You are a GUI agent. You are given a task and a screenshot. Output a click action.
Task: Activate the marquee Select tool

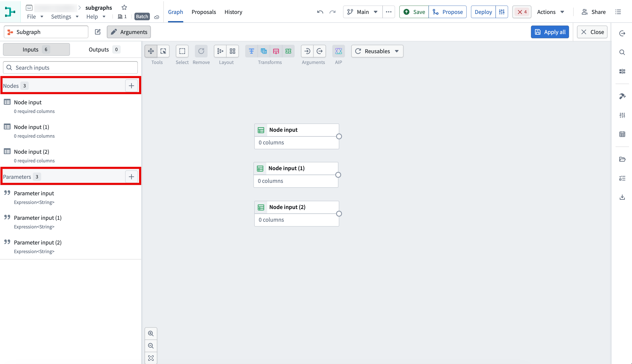[x=182, y=51]
